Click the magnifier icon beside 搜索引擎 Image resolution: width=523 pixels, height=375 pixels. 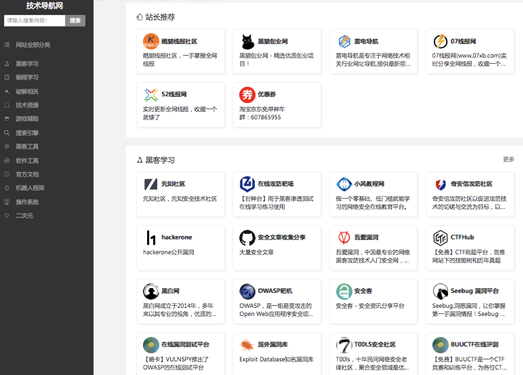point(7,133)
